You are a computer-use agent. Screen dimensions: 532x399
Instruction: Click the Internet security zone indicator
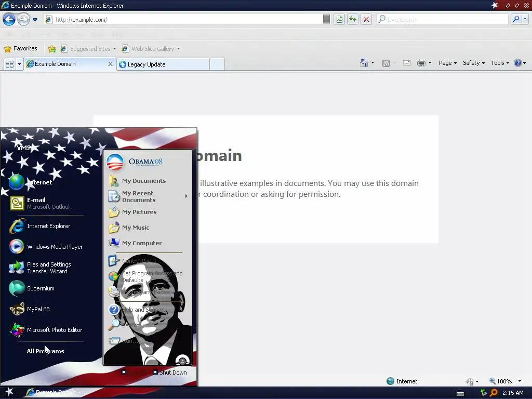402,381
